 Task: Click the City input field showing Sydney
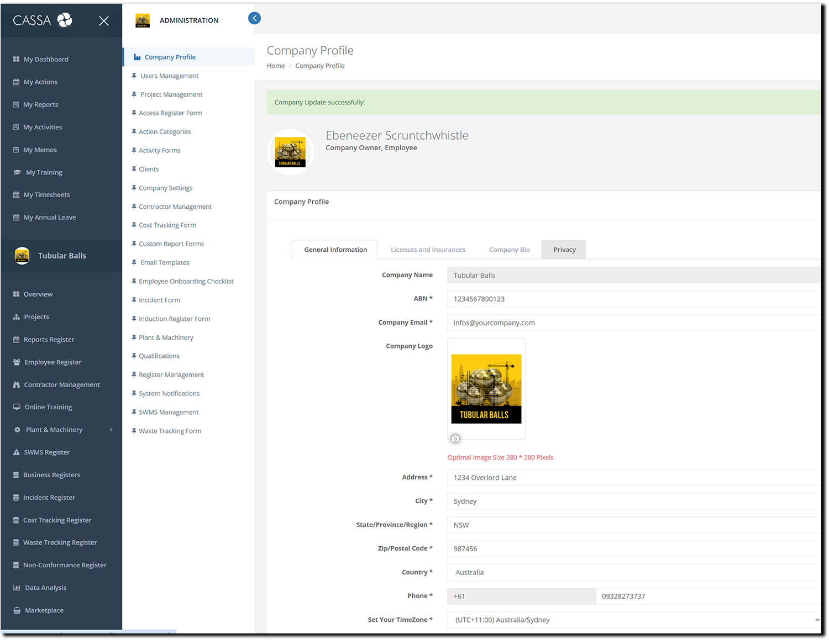[634, 502]
